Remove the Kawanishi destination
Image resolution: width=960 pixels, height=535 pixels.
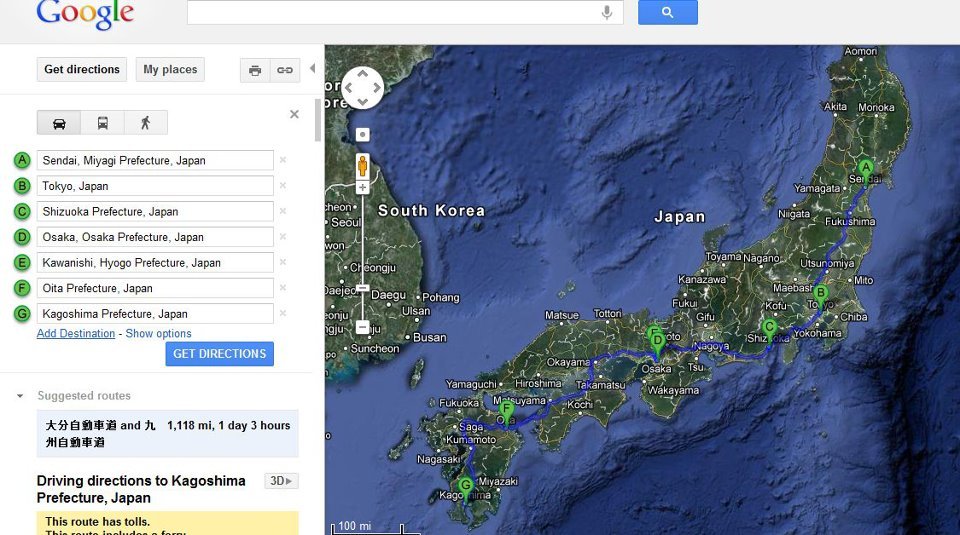coord(283,262)
